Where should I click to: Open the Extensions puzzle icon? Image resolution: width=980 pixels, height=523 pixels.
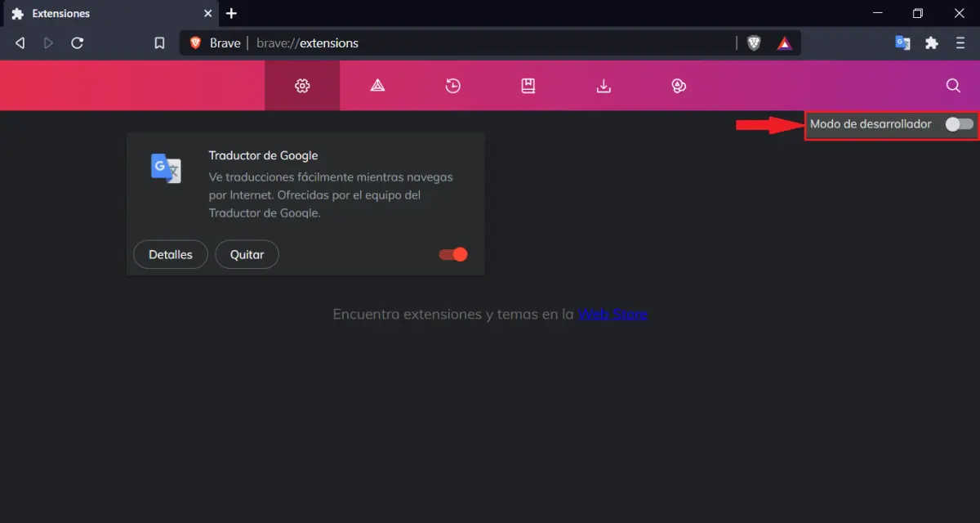coord(932,43)
